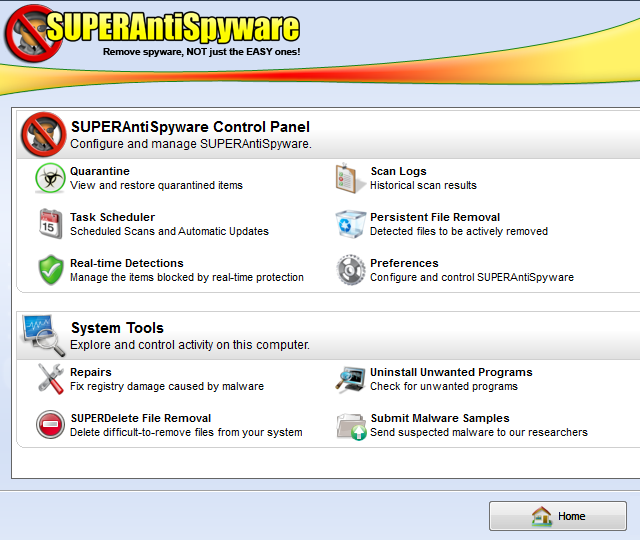Click the Real-time Detections green shield icon

point(50,270)
